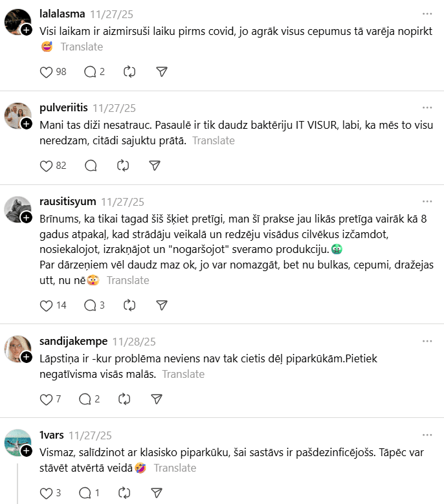
Task: Share pulveriitis's comment via the paper plane icon
Action: [155, 166]
